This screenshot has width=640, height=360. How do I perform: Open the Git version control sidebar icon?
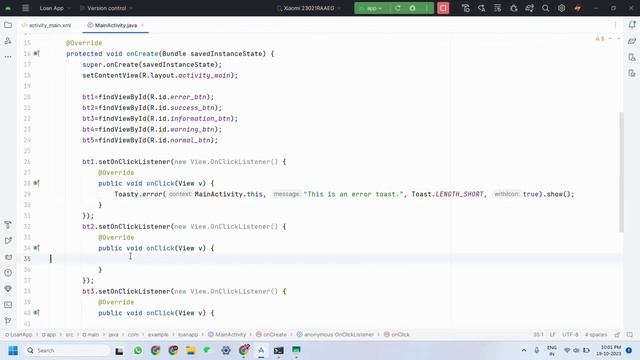click(8, 321)
